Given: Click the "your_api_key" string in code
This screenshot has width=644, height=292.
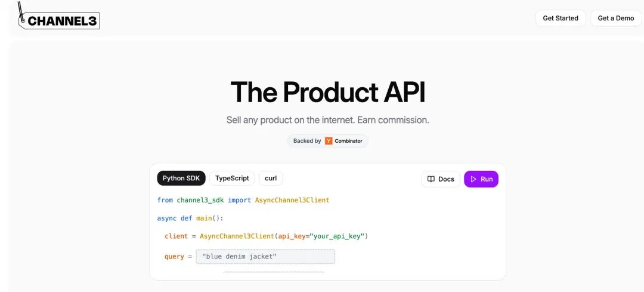Looking at the screenshot, I should pos(337,236).
